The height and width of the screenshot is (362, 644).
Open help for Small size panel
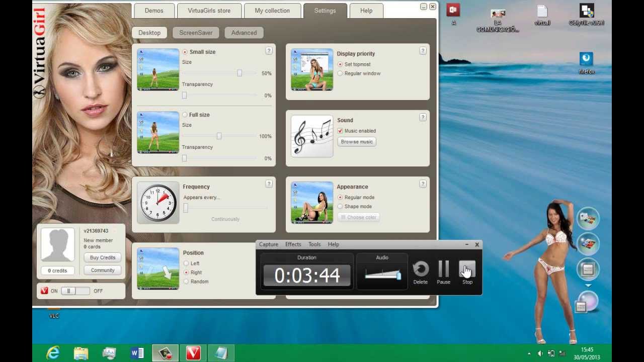click(x=269, y=51)
